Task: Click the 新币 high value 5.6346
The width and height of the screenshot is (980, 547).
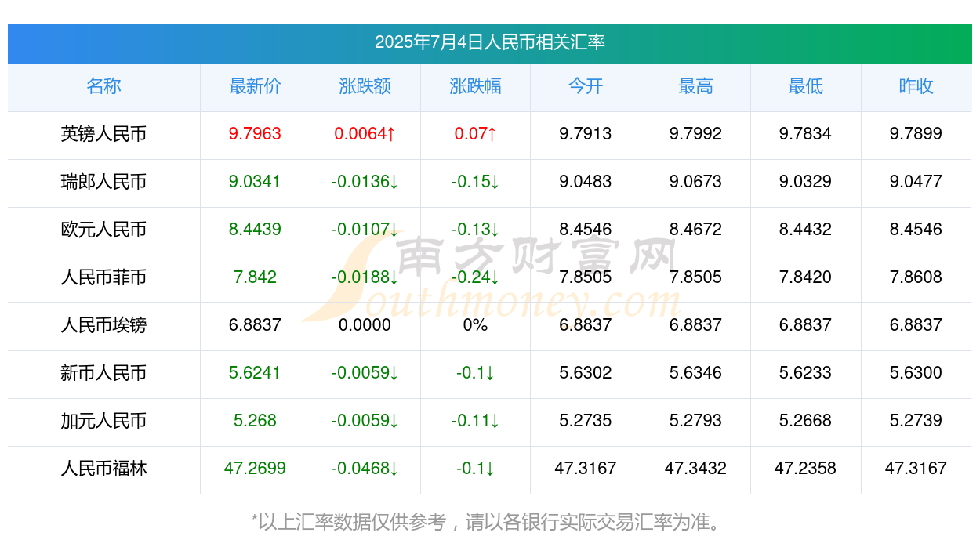Action: (695, 373)
